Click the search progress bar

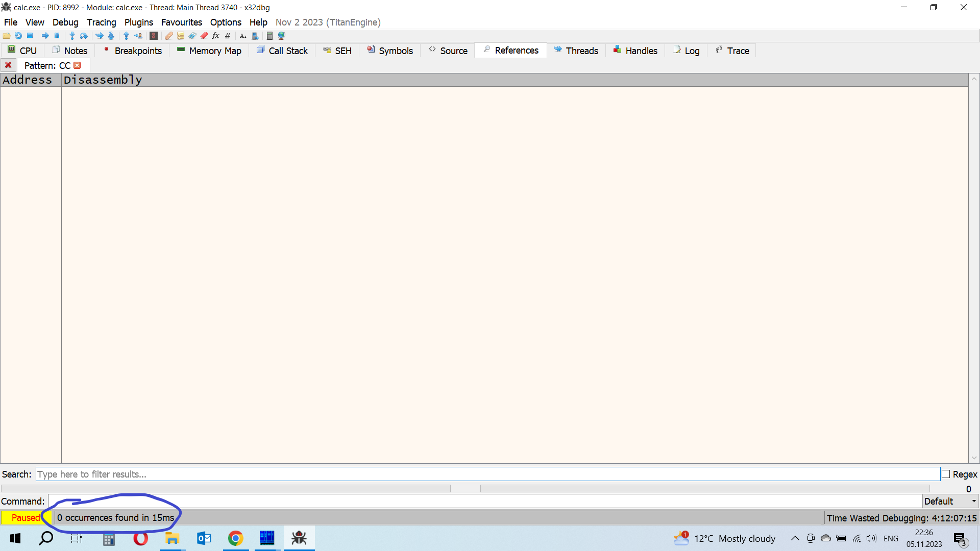225,488
